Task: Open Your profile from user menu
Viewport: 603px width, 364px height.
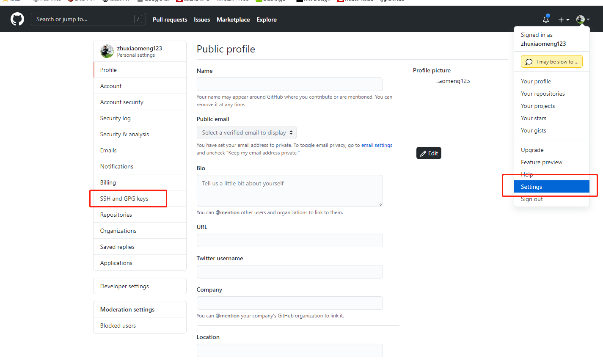Action: pyautogui.click(x=552, y=81)
